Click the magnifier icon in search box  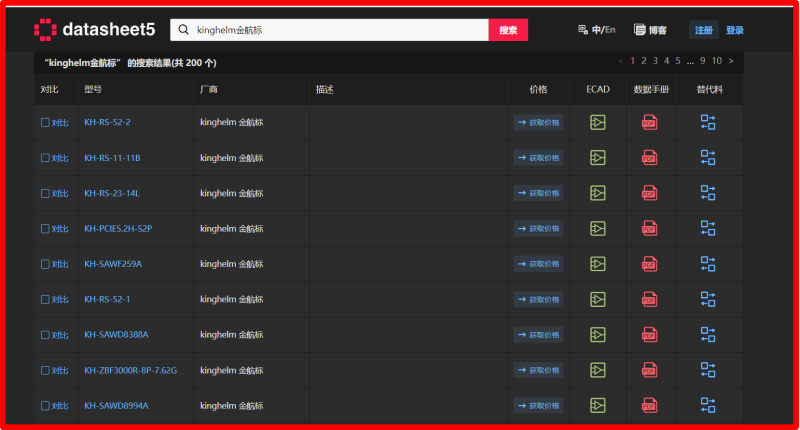click(183, 30)
